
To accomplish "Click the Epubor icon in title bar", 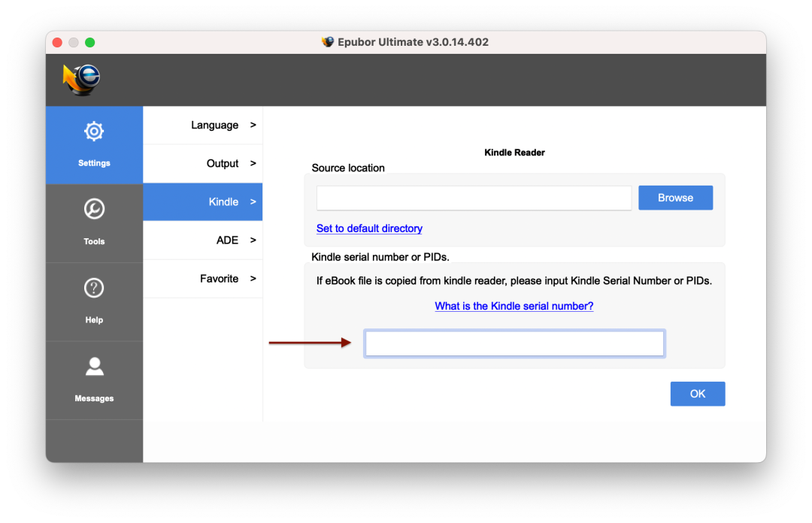I will click(x=327, y=42).
